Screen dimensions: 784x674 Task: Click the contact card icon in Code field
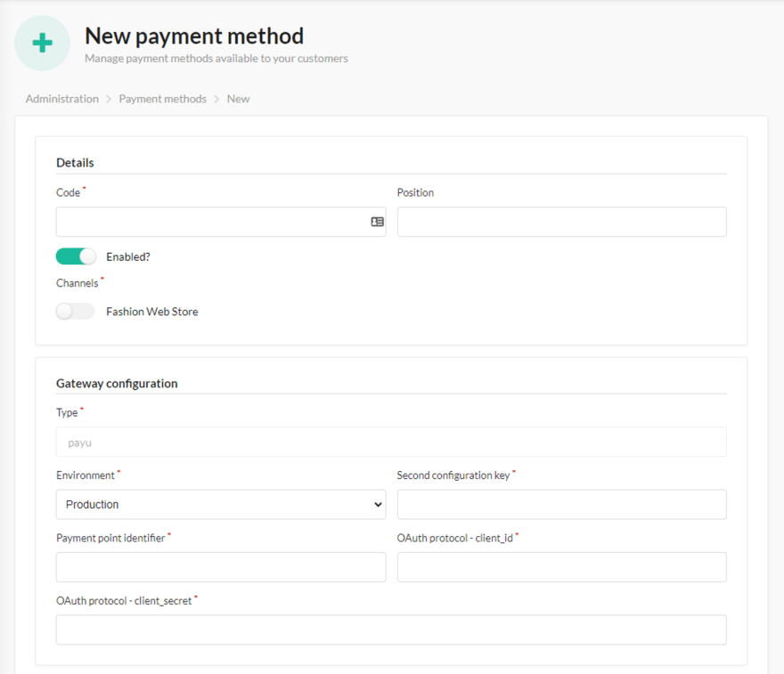[x=377, y=222]
